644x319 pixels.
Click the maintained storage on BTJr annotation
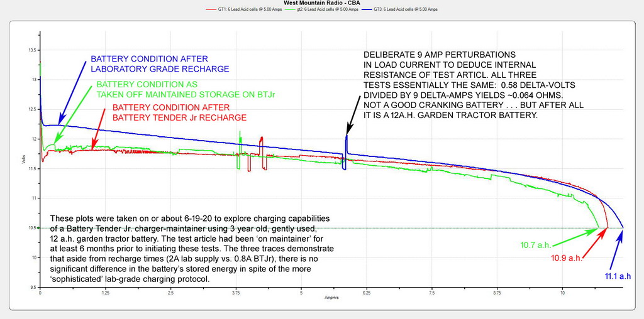pos(186,89)
